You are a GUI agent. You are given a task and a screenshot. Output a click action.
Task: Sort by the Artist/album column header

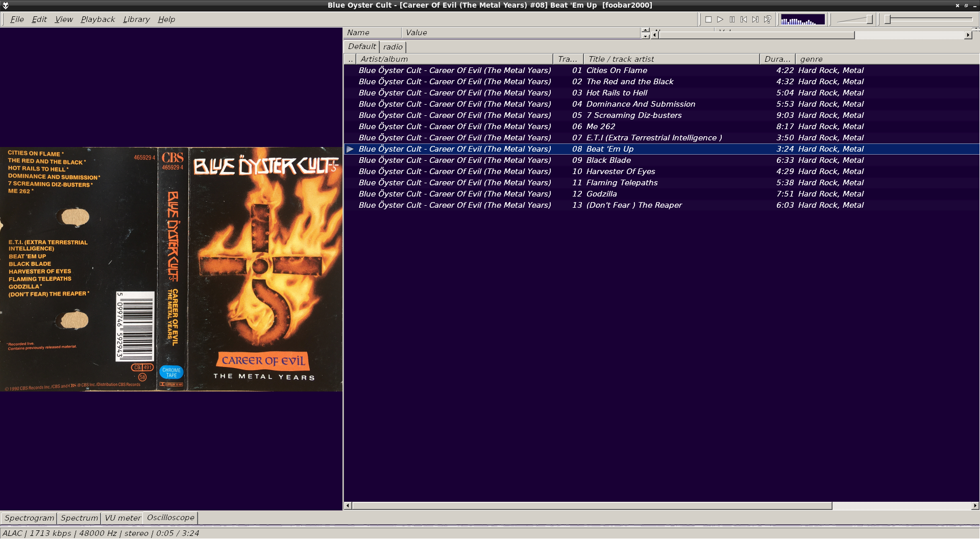coord(454,59)
